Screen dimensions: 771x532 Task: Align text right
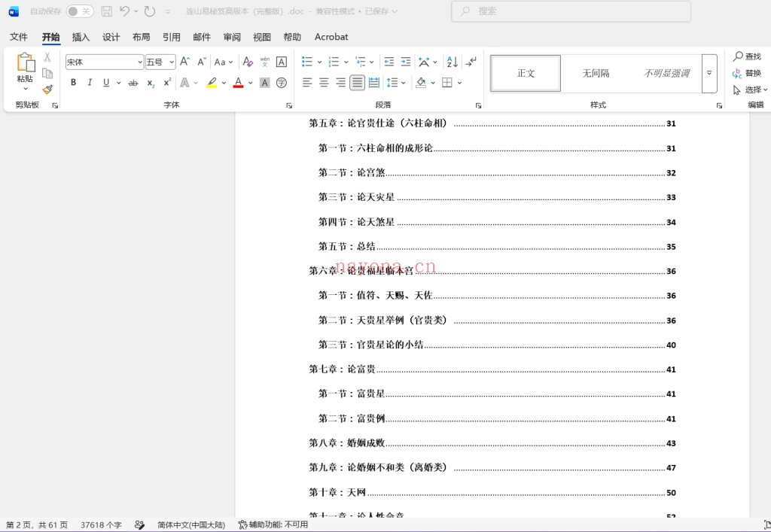tap(341, 83)
